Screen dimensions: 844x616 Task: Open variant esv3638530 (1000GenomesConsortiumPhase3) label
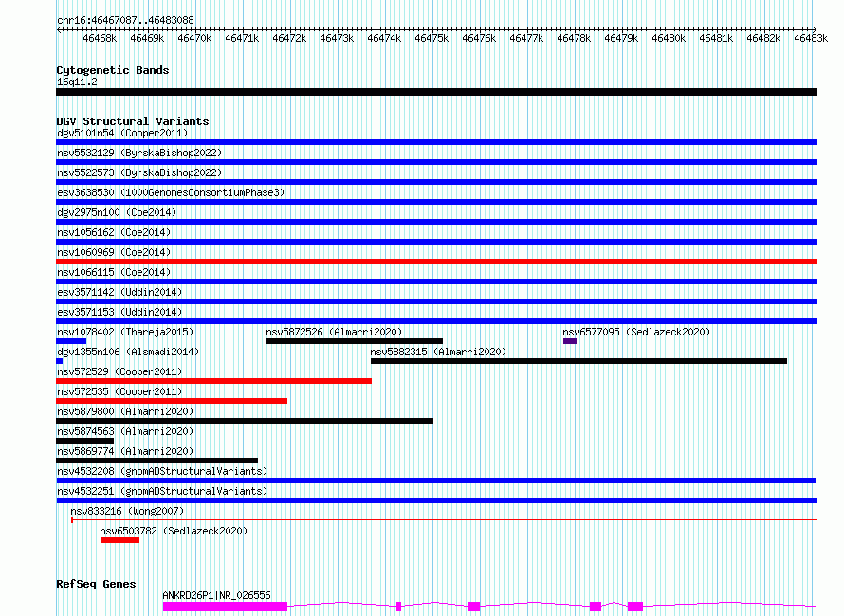pyautogui.click(x=171, y=192)
